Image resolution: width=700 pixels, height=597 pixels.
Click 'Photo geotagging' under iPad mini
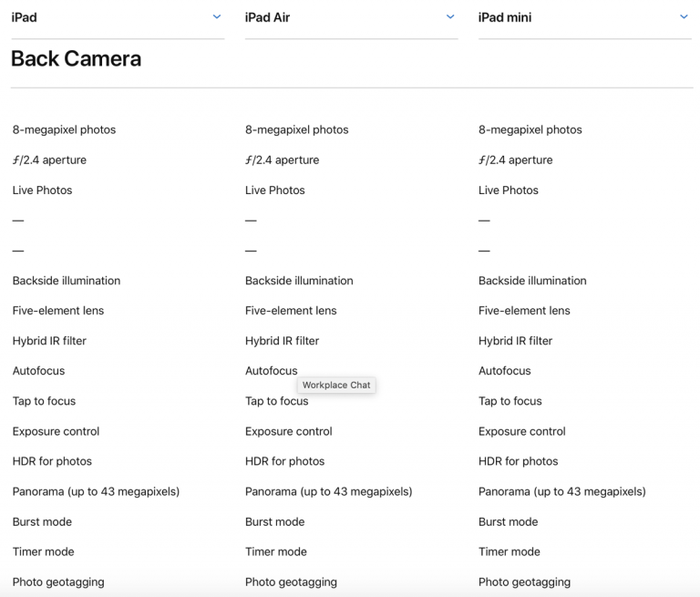524,582
